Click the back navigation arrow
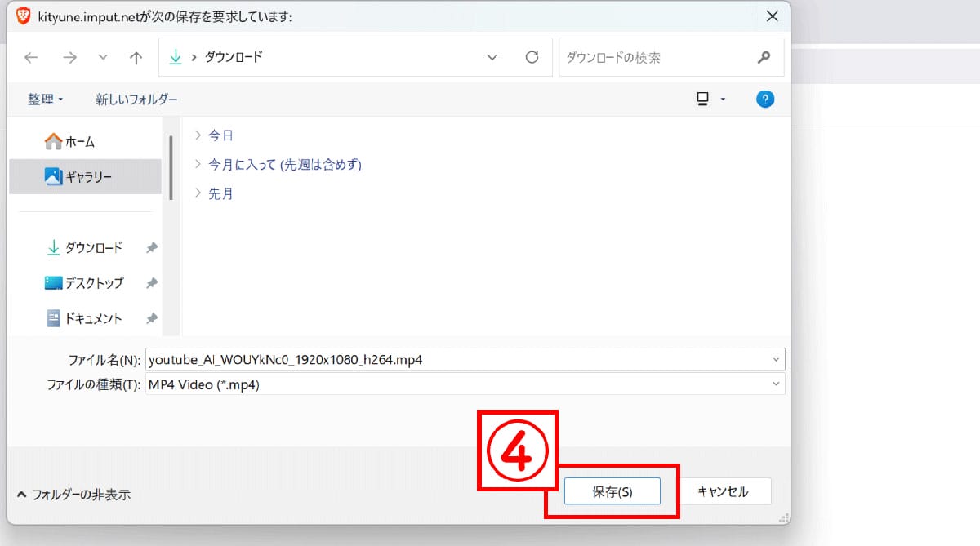The image size is (980, 546). click(31, 57)
